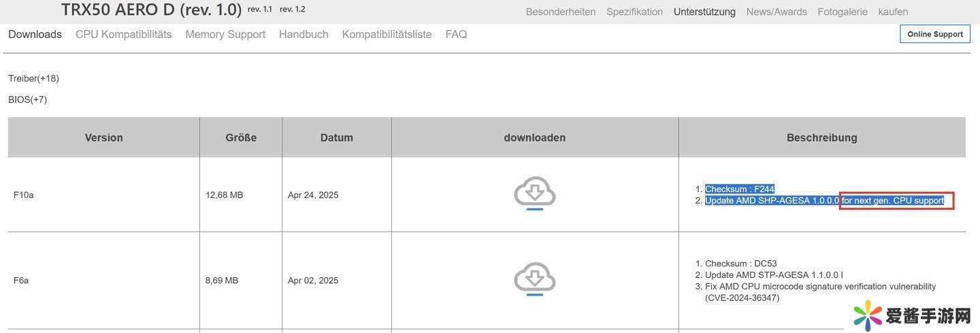Open Besonderheiten in the top navigation
Viewport: 980px width, 333px height.
click(560, 12)
